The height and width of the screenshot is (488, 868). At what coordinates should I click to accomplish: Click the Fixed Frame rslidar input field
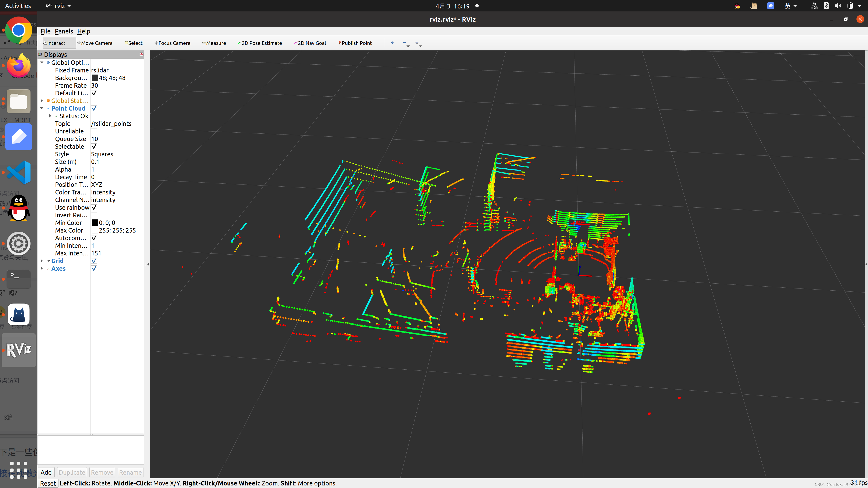click(x=113, y=70)
